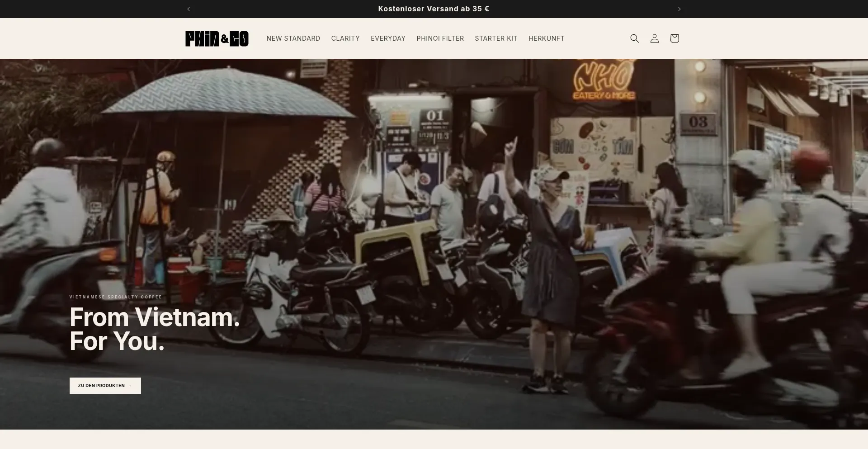
Task: Show next announcement with right arrow
Action: (679, 9)
